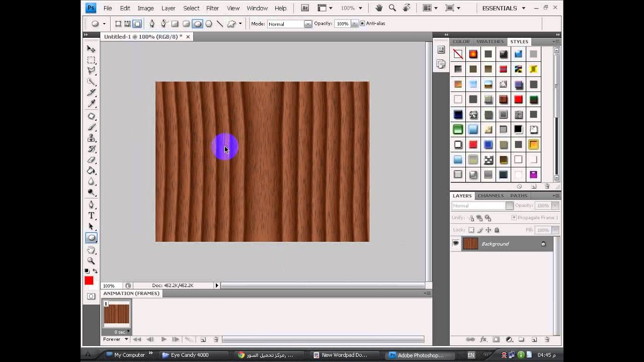Select the Rectangular Marquee tool

click(91, 60)
